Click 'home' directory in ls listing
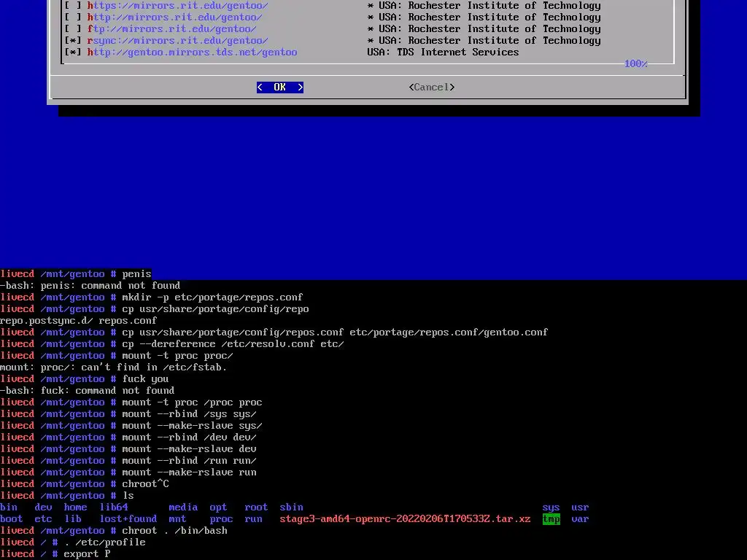The height and width of the screenshot is (560, 747). (x=75, y=507)
